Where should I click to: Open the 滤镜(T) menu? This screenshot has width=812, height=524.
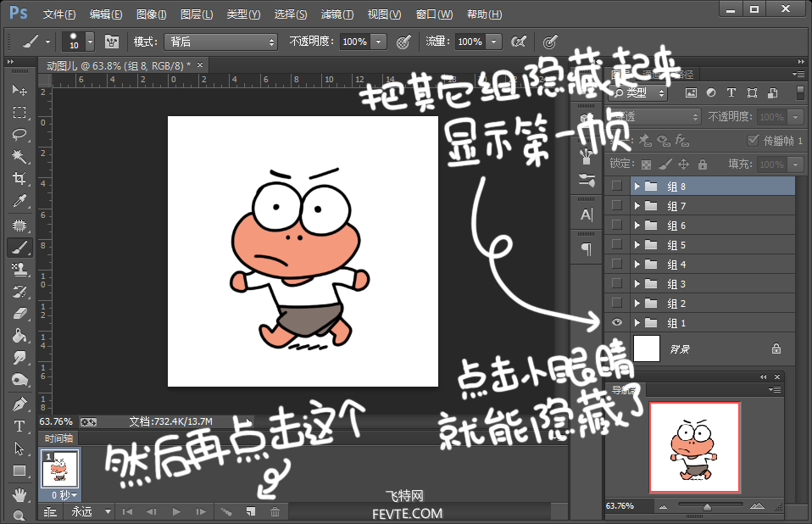pos(337,14)
